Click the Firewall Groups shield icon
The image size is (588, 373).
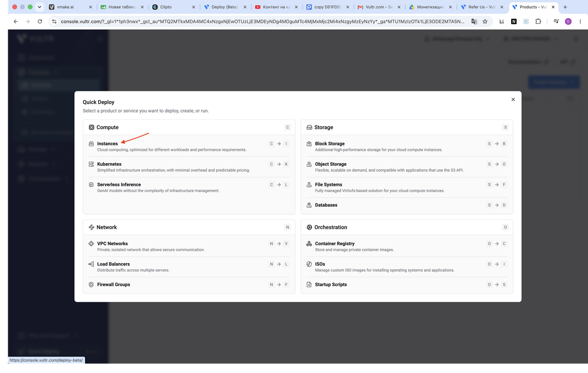(91, 284)
